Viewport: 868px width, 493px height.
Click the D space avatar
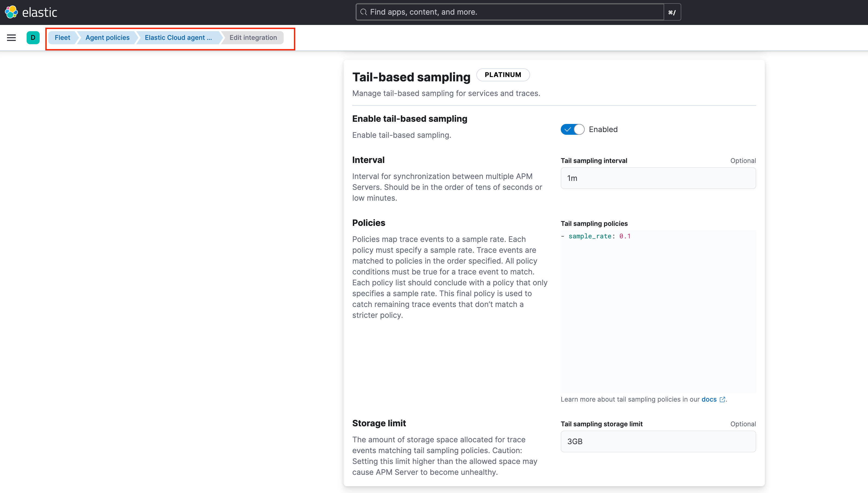coord(33,38)
